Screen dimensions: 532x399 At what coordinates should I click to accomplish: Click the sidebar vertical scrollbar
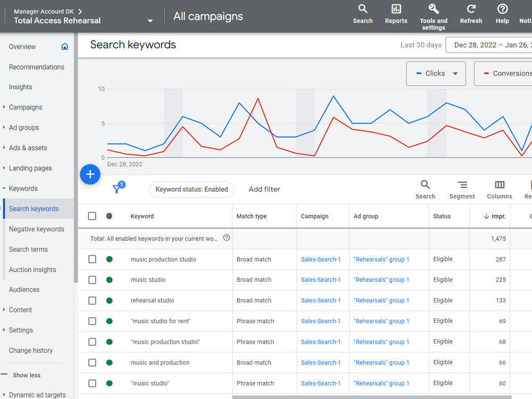(x=76, y=158)
